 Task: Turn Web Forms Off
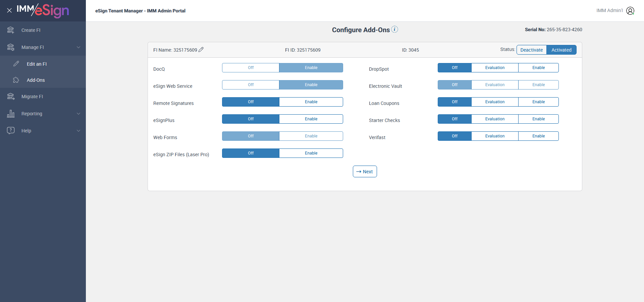(251, 136)
